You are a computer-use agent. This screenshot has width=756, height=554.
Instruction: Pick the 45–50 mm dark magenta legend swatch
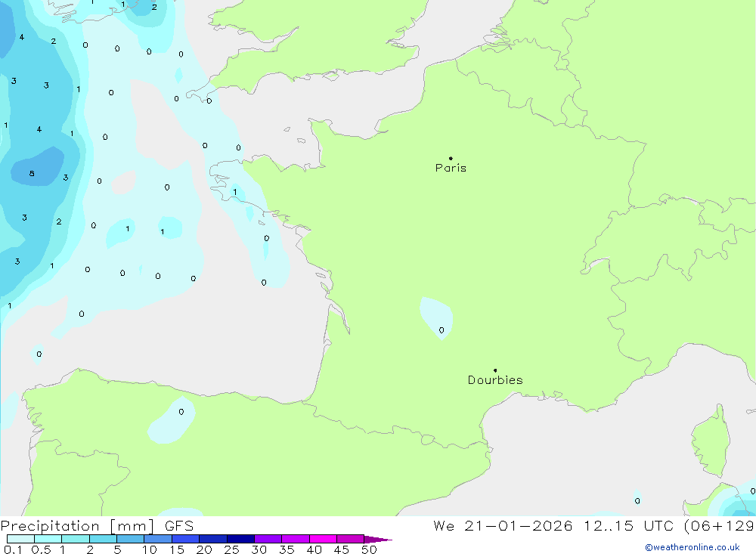351,539
